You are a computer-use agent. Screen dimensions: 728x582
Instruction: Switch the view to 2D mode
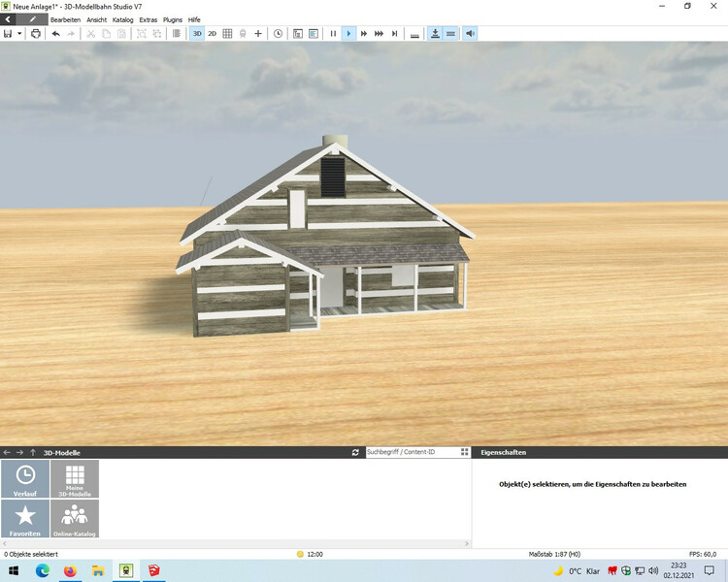213,33
